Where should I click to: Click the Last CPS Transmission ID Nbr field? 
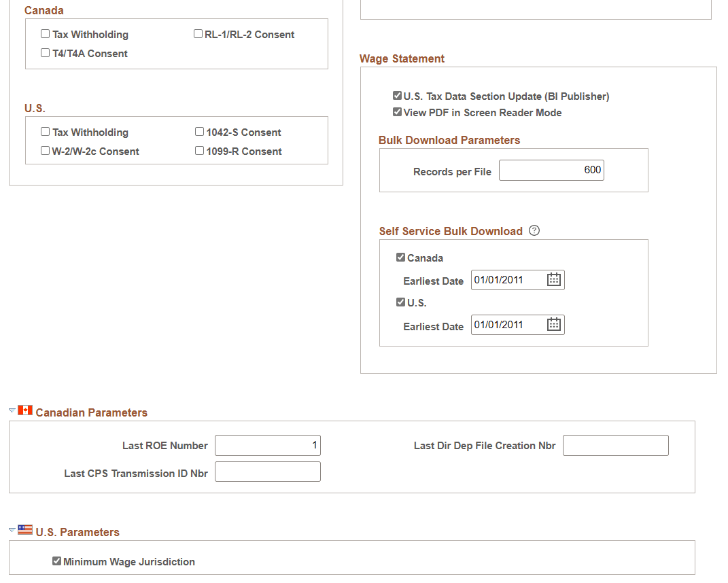[267, 471]
